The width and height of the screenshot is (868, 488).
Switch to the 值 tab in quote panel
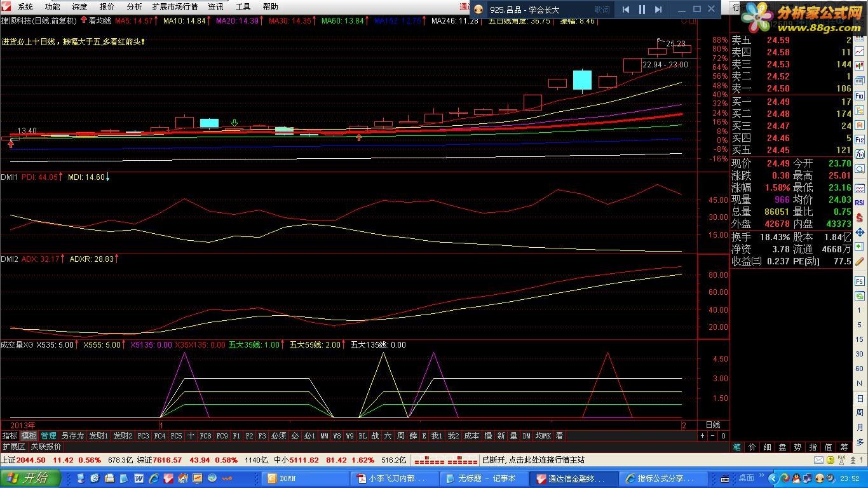[829, 447]
